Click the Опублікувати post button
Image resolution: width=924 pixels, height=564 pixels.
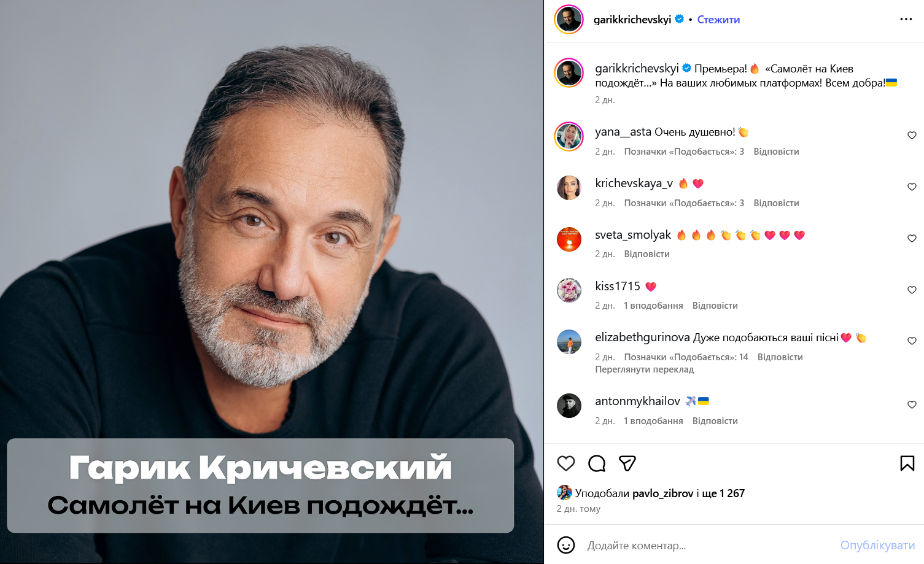[x=877, y=546]
